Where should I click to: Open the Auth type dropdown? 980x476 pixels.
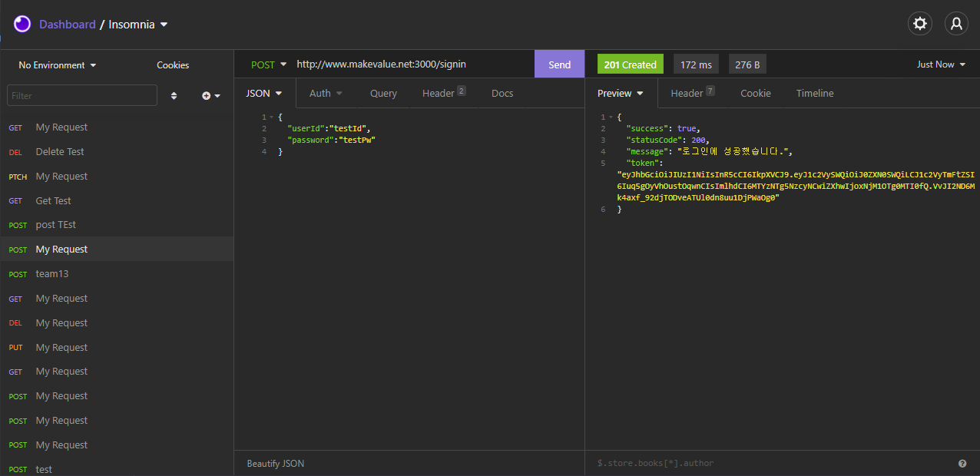pos(326,93)
